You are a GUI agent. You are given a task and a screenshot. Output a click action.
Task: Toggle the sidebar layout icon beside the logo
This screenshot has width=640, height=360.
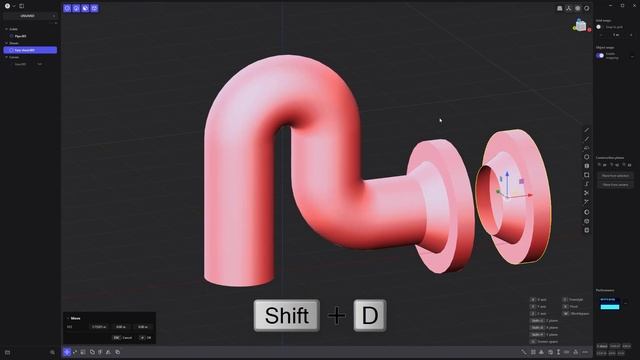click(22, 6)
